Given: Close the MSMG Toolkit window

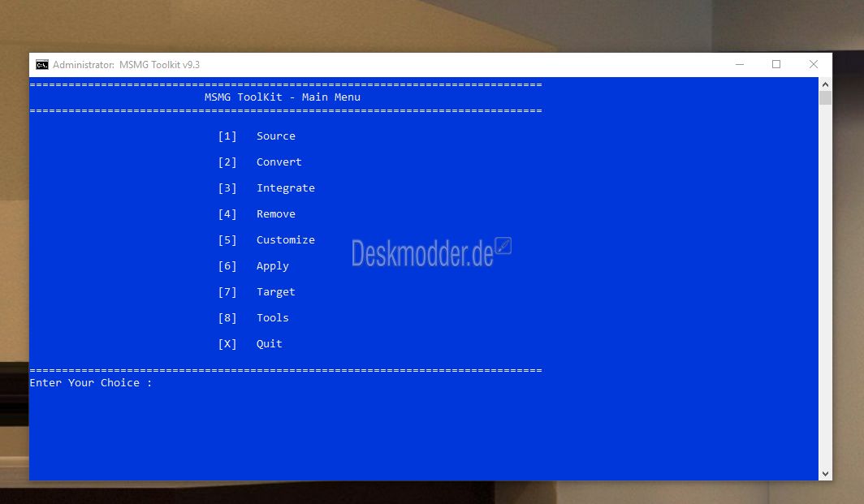Looking at the screenshot, I should coord(814,64).
